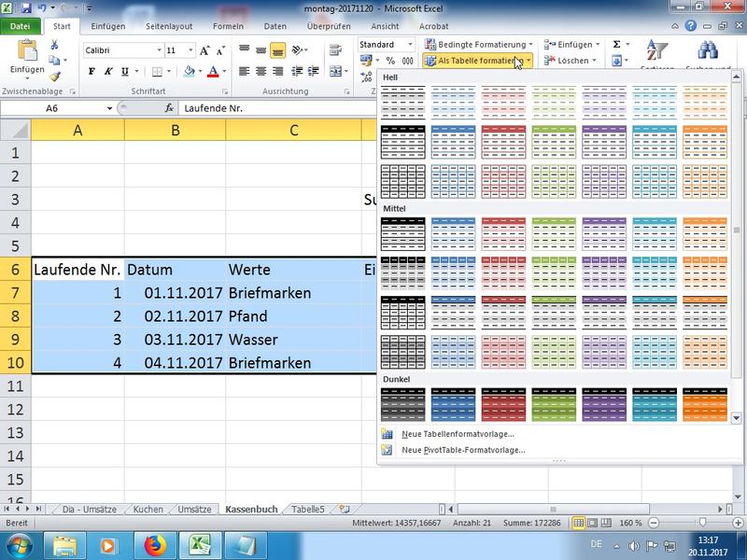This screenshot has height=560, width=747.
Task: Click the wrap text icon
Action: tap(335, 49)
